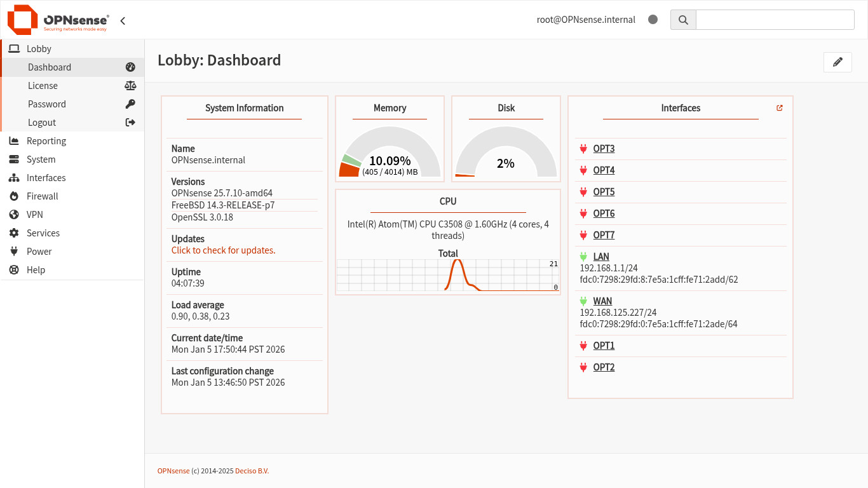Click the green plug icon beside WAN
Viewport: 868px width, 488px height.
[x=584, y=301]
